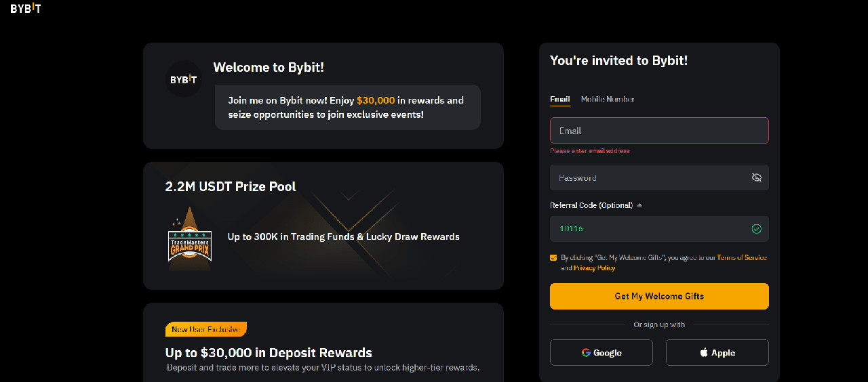Click the Up to $30,000 in Deposit Rewards heading
The image size is (868, 382).
[x=269, y=353]
